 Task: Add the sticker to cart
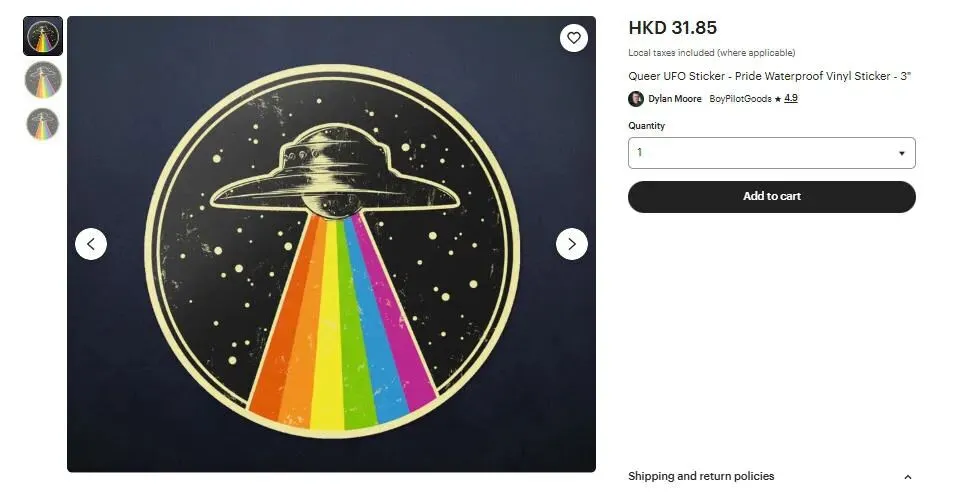tap(772, 196)
